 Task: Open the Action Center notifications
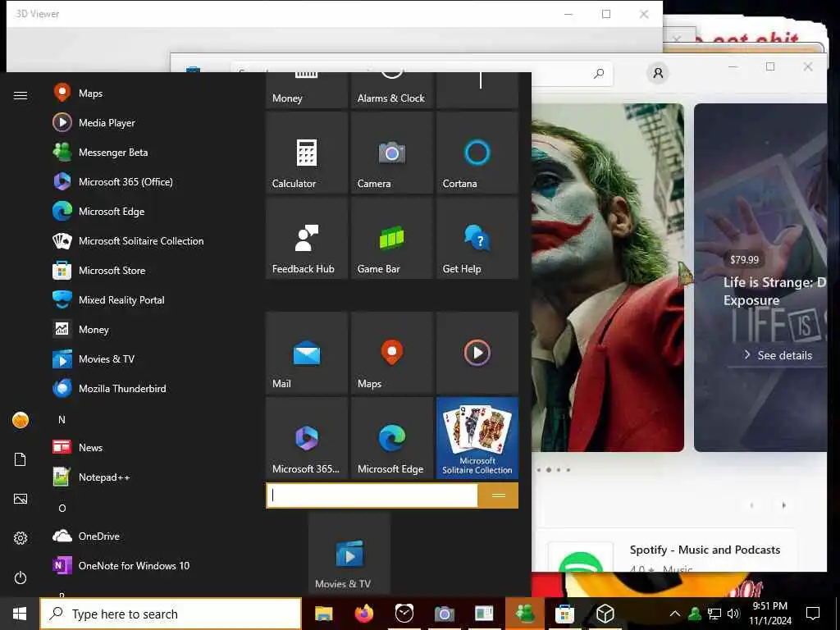[x=813, y=614]
